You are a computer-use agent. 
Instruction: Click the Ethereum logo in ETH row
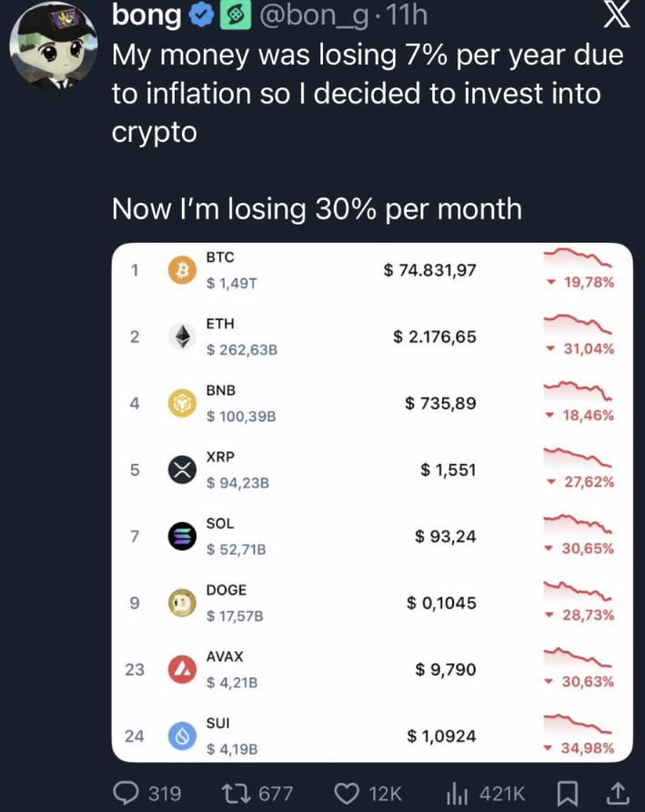182,336
